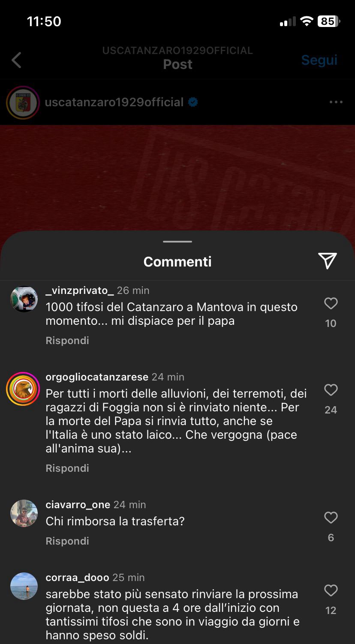
Task: Open the orgogliocatanzarese username link
Action: pos(97,377)
